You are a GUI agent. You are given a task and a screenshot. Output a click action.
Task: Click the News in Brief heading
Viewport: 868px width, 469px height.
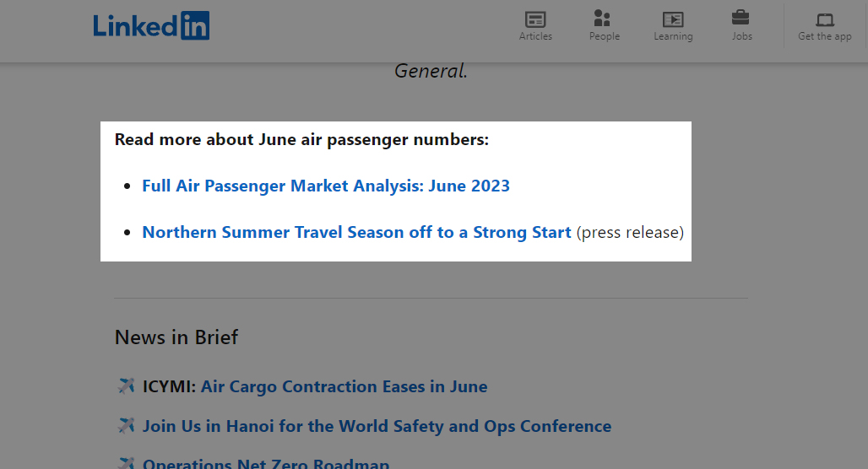(176, 337)
